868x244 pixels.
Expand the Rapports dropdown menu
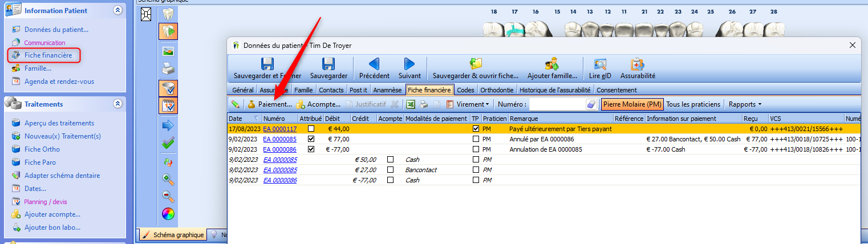pos(745,104)
